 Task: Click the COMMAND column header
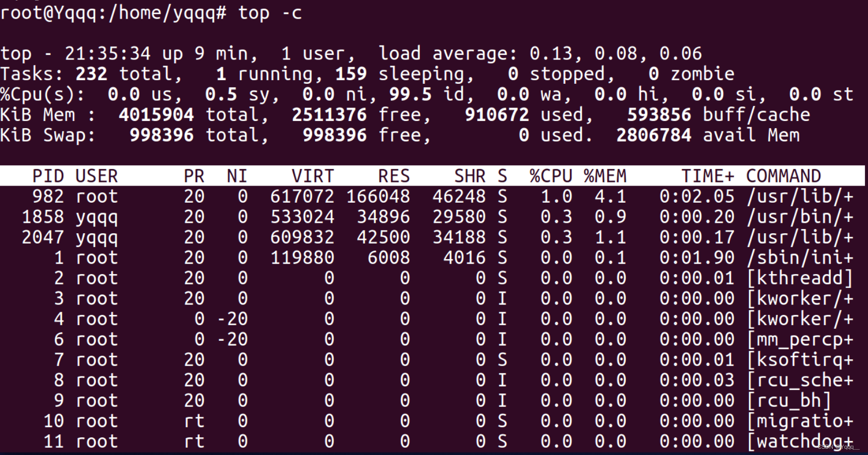(x=784, y=176)
